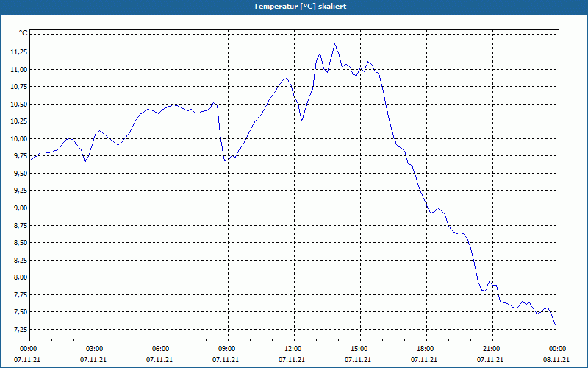The image size is (588, 368).
Task: Click the '7,50' y-axis value
Action: pos(21,312)
